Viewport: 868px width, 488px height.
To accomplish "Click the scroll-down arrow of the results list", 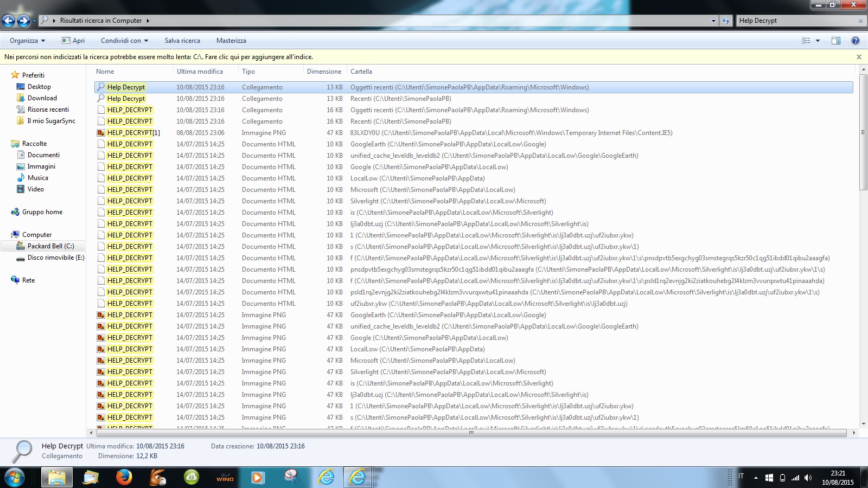I will point(863,424).
